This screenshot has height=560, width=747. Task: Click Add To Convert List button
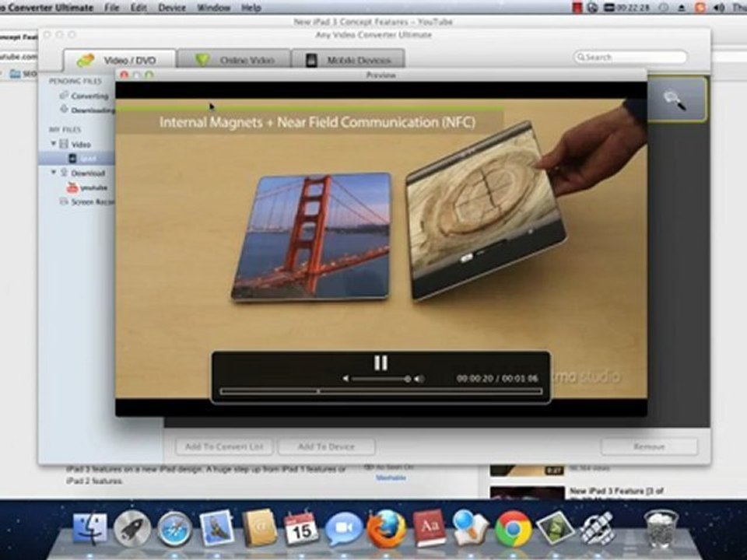tap(224, 446)
